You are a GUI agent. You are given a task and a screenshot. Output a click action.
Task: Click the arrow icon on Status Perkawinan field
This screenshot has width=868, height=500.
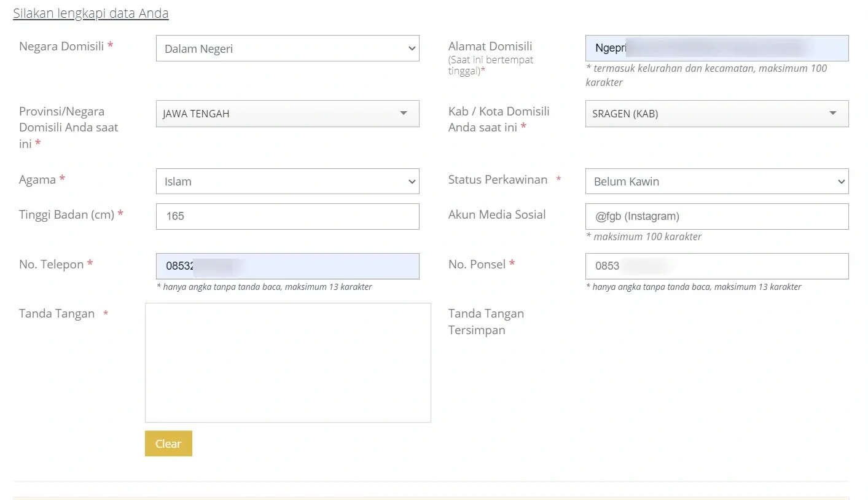click(840, 181)
